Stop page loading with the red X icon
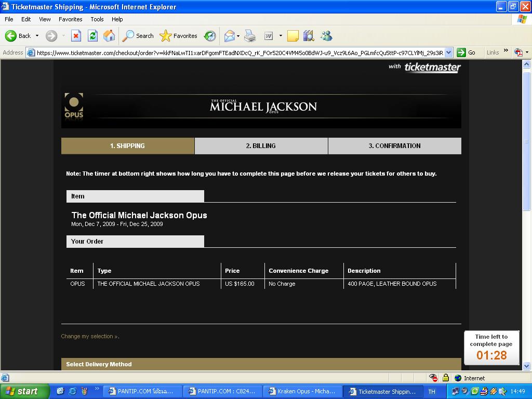 coord(76,36)
